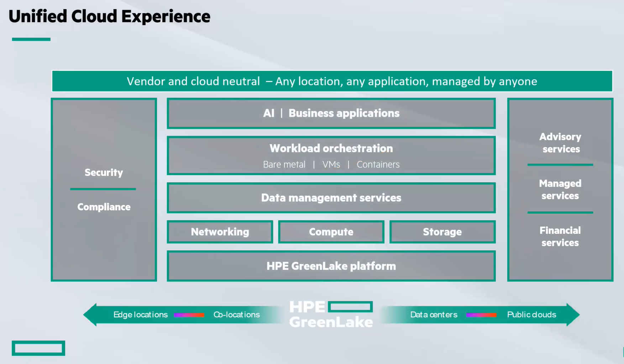Select the "Compliance" label
The height and width of the screenshot is (364, 624).
[104, 207]
